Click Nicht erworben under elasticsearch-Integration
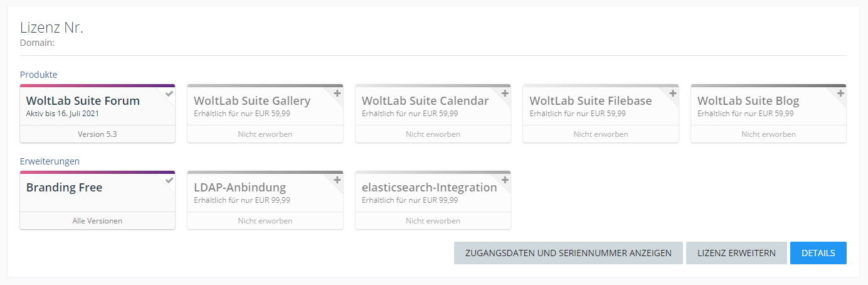 [433, 221]
